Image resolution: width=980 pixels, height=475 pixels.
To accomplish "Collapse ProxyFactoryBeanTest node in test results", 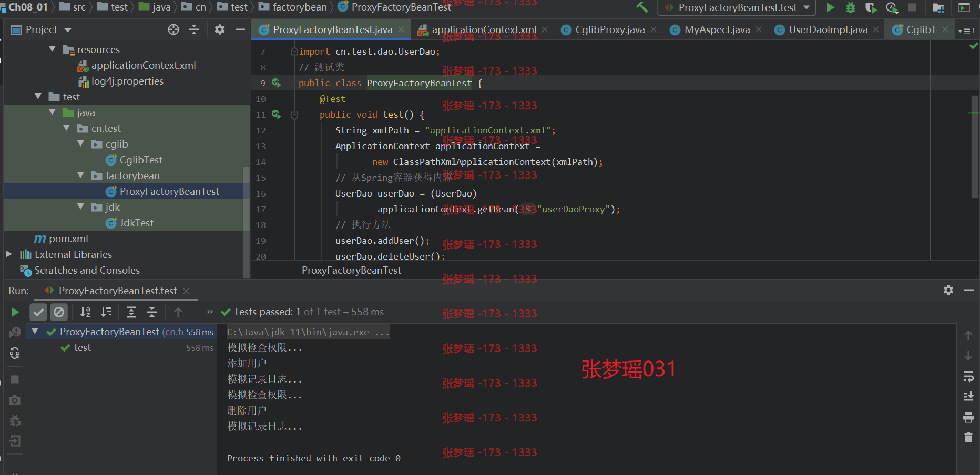I will pos(35,332).
